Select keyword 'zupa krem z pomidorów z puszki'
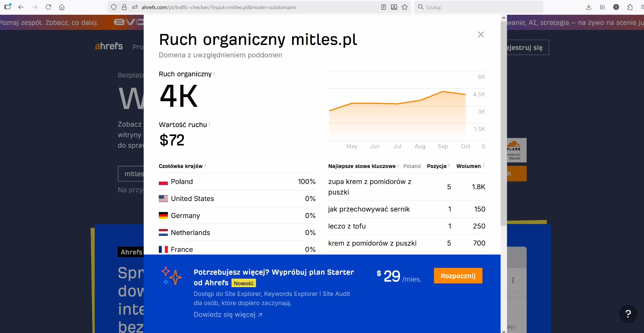 [370, 187]
